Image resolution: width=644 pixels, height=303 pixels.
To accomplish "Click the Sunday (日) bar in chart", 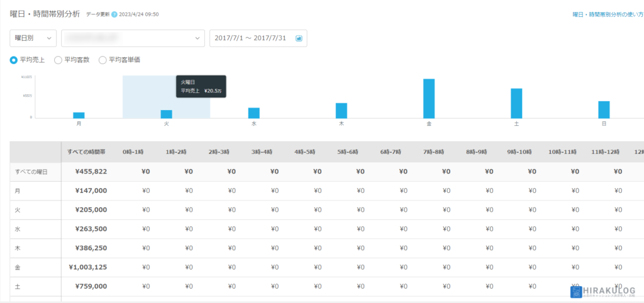I will tap(604, 110).
